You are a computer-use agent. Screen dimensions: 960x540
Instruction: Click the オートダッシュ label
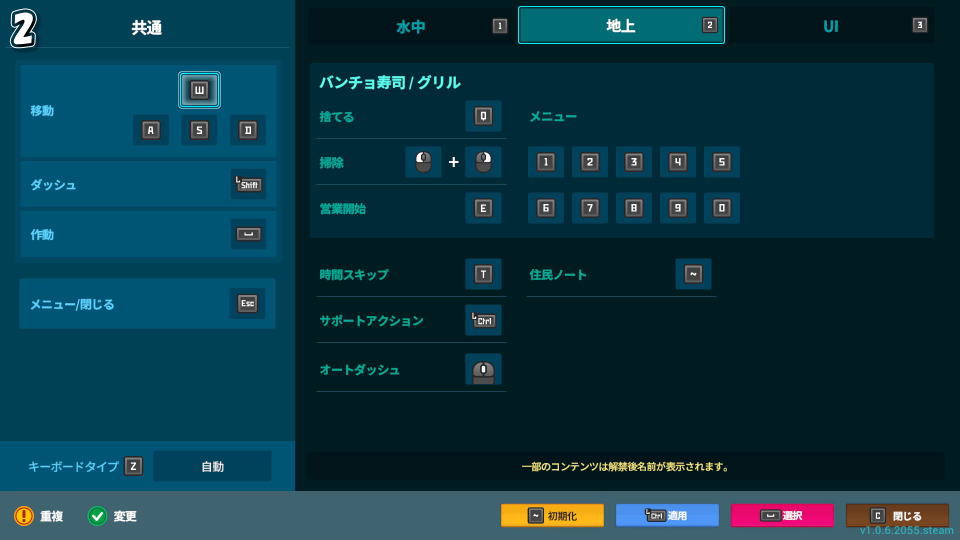(359, 370)
